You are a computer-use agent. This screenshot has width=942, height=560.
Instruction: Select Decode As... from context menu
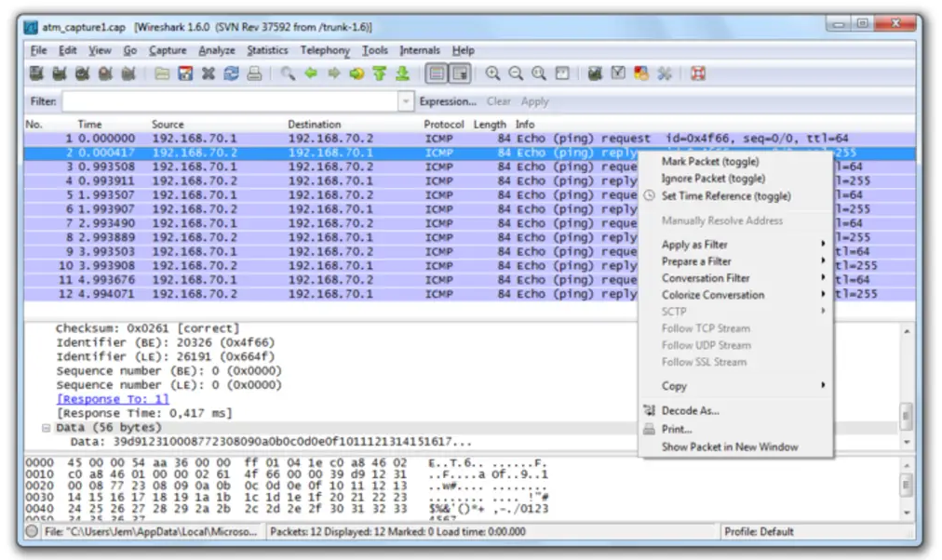point(691,410)
